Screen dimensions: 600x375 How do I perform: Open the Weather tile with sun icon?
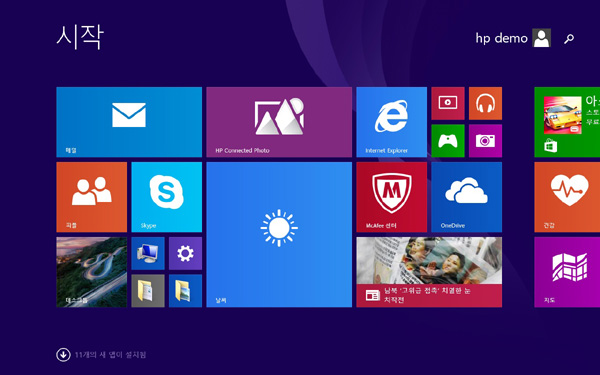point(279,235)
